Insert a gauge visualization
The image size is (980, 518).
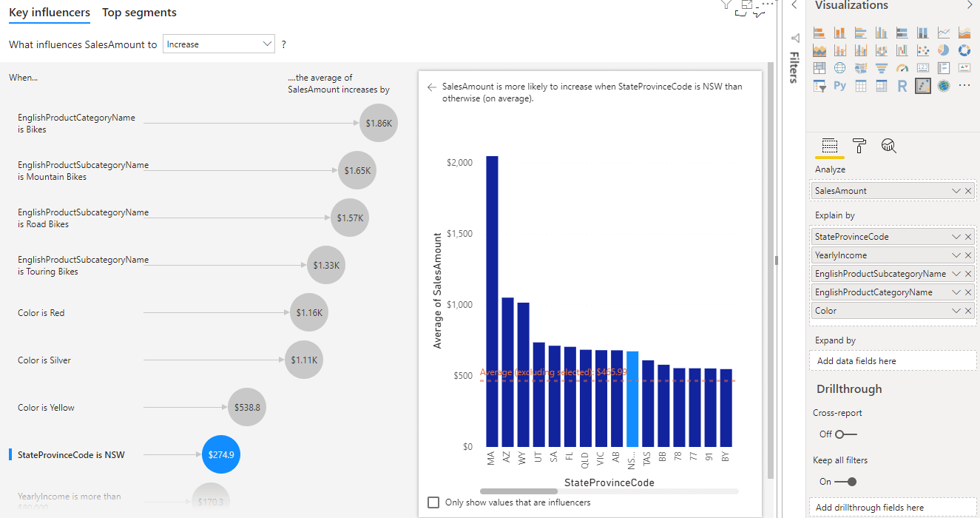902,68
